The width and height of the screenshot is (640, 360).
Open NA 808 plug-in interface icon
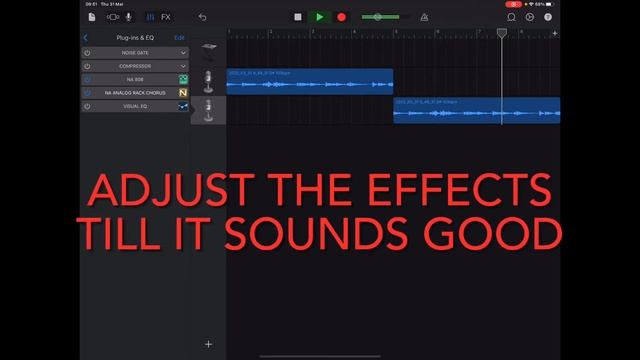point(183,80)
